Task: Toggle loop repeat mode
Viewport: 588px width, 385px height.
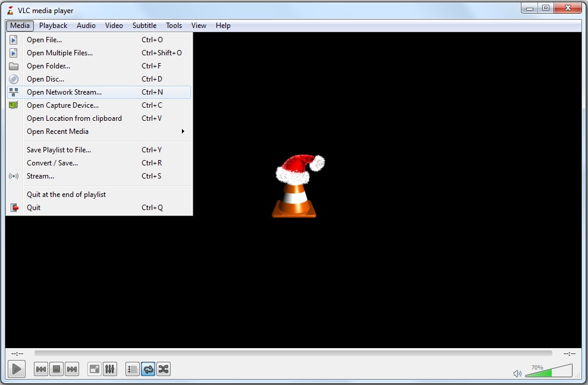Action: tap(148, 370)
